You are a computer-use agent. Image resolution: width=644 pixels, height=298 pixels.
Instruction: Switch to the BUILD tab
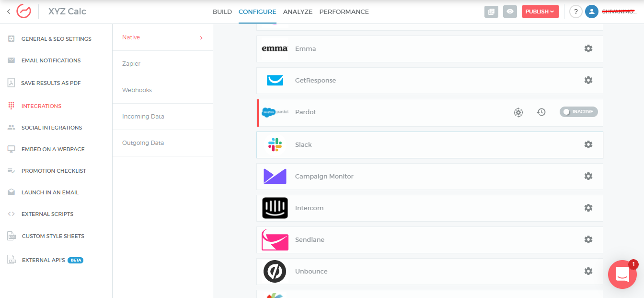tap(222, 12)
